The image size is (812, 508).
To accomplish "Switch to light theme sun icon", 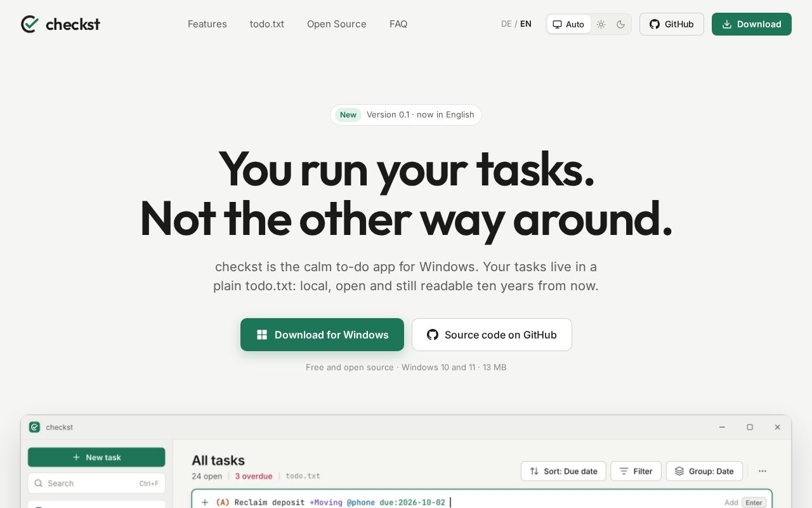I will click(601, 24).
